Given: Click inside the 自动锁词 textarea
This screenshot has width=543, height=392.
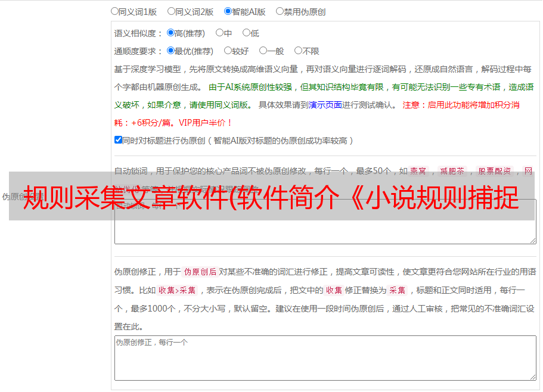Looking at the screenshot, I should point(325,222).
